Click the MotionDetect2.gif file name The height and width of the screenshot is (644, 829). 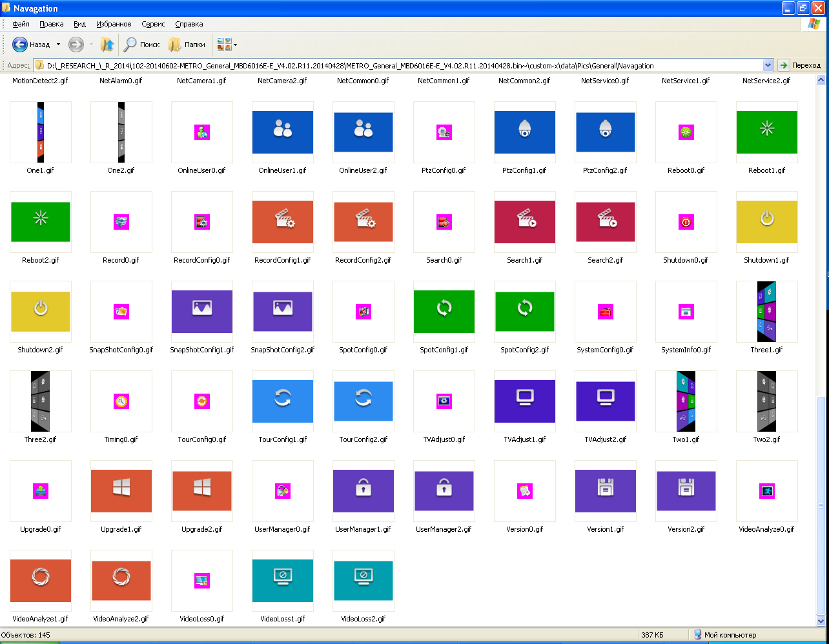(40, 81)
